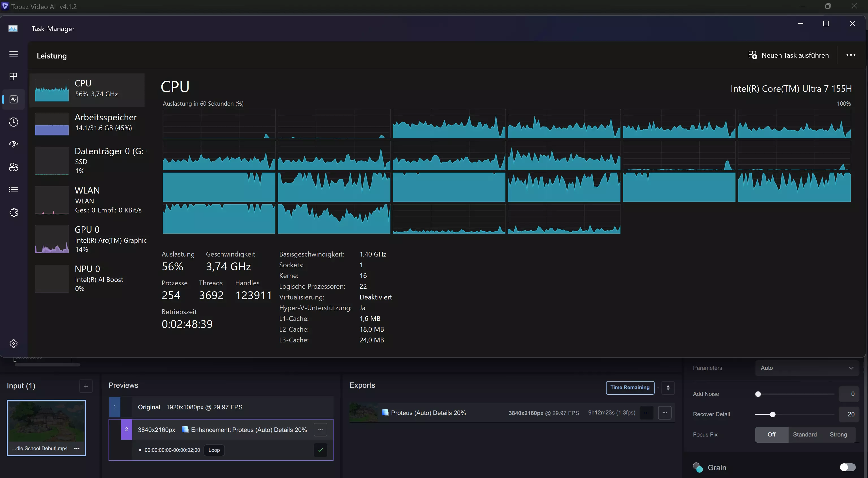Toggle Grain switch on

point(848,467)
